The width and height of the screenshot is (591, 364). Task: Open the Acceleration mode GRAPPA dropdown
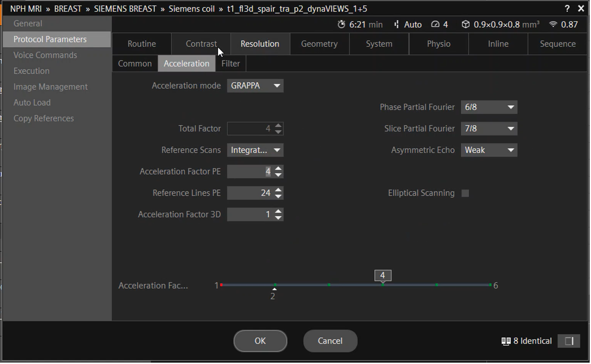point(255,86)
